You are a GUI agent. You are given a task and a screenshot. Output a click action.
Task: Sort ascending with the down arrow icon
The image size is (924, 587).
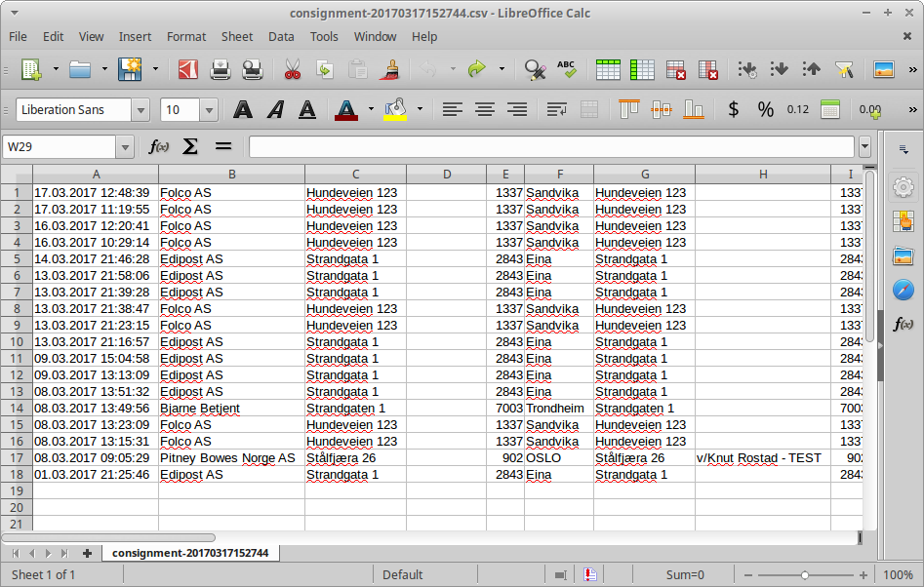click(x=779, y=69)
